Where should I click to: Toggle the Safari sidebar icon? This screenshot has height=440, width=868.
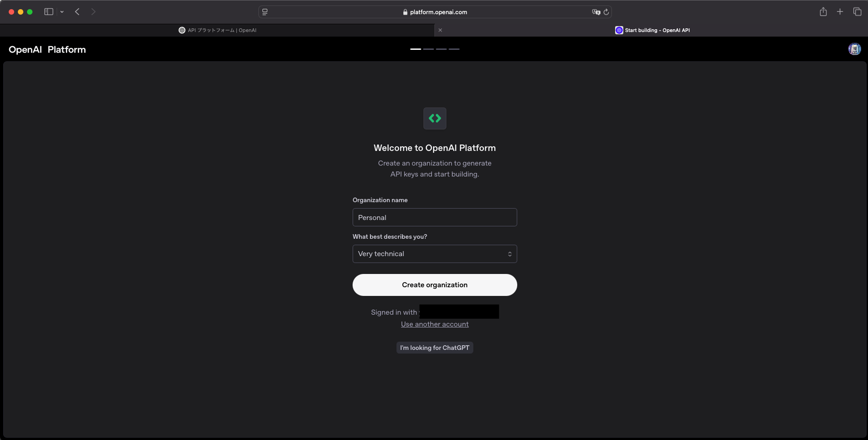click(48, 12)
